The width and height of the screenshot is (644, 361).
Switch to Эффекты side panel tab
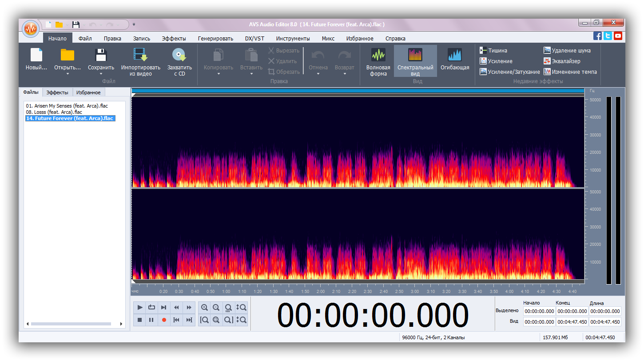[57, 92]
